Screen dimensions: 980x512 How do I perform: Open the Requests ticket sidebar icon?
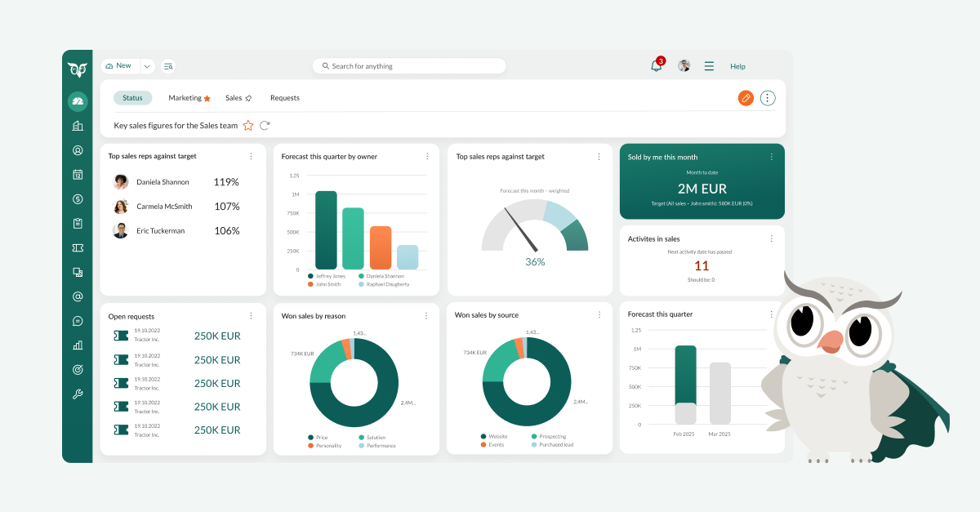coord(78,247)
